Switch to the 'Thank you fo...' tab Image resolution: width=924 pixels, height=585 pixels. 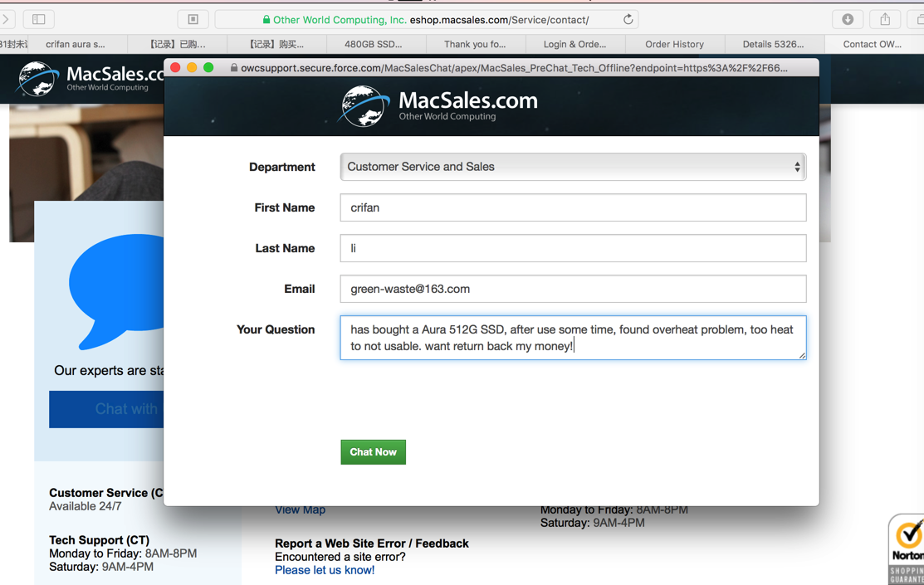(475, 44)
